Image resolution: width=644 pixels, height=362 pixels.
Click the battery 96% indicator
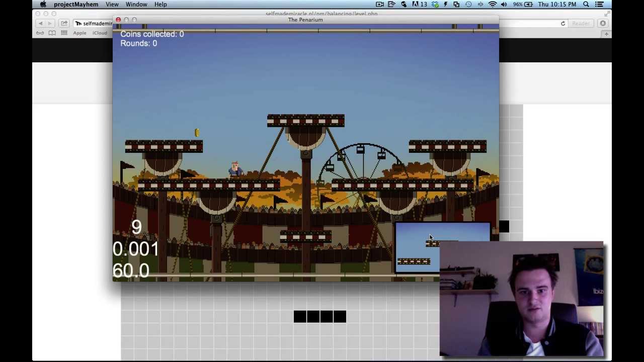pyautogui.click(x=523, y=5)
